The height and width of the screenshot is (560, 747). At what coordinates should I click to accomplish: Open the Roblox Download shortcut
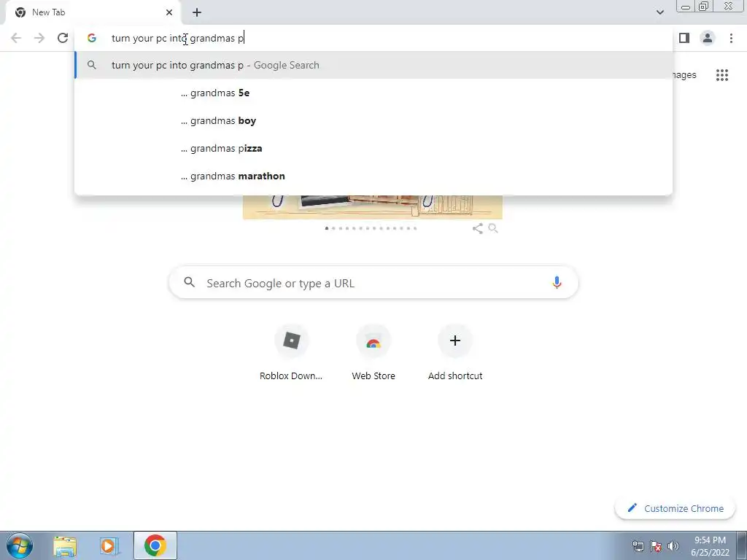pos(291,353)
